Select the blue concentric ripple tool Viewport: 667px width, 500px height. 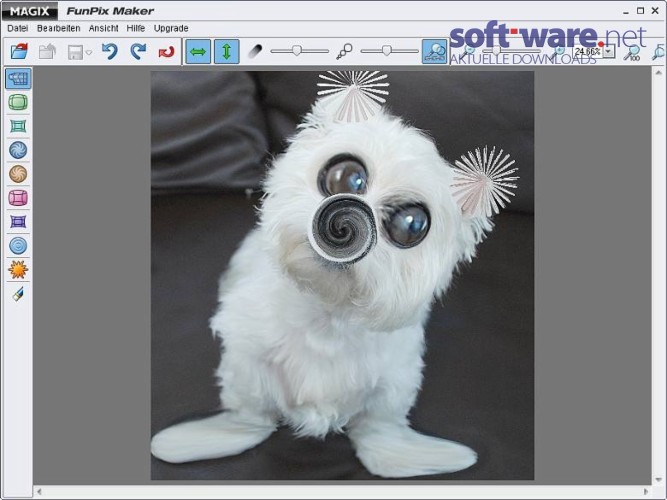click(x=18, y=246)
